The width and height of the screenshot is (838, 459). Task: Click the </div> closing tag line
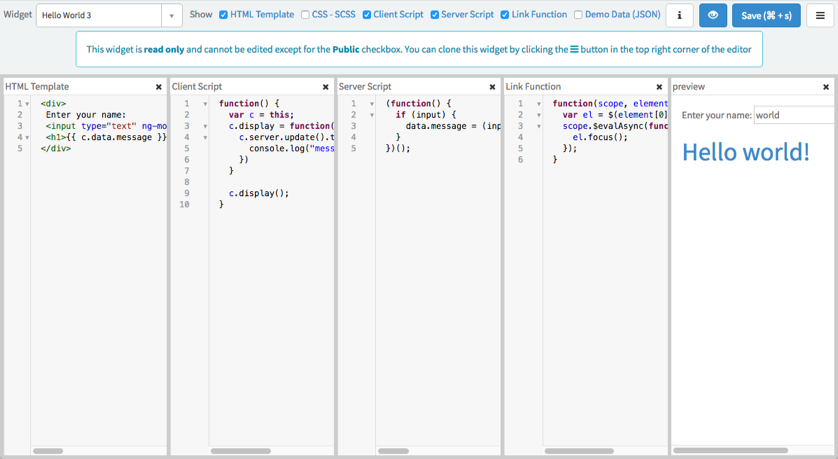[56, 149]
